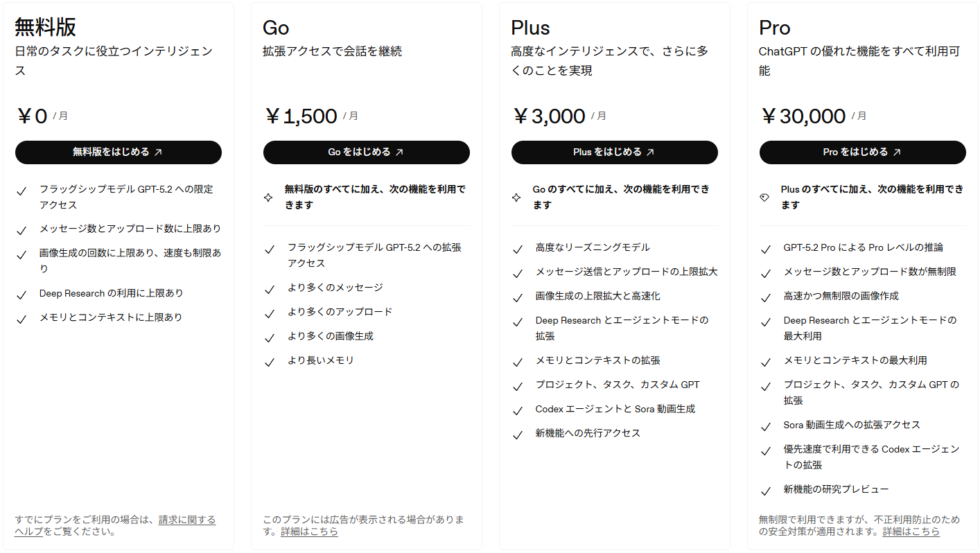This screenshot has height=553, width=980.
Task: Click the diamond icon in the Pro column
Action: pyautogui.click(x=765, y=197)
